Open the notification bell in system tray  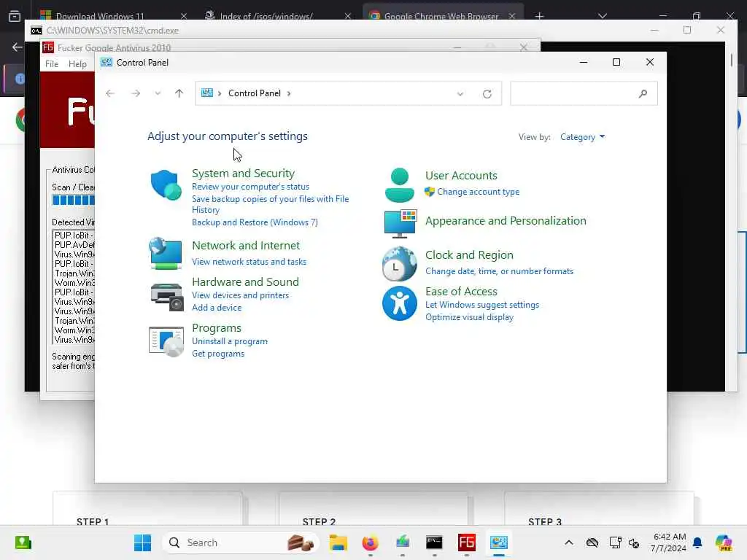[x=697, y=542]
